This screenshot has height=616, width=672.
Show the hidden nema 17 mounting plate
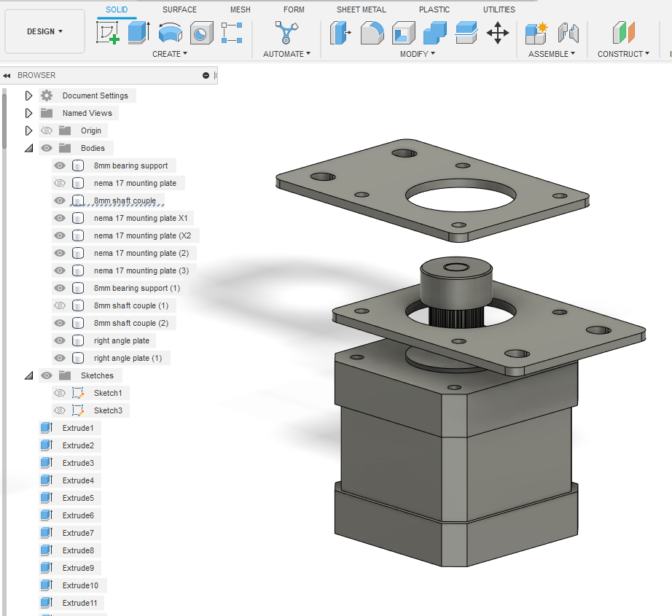pyautogui.click(x=60, y=183)
